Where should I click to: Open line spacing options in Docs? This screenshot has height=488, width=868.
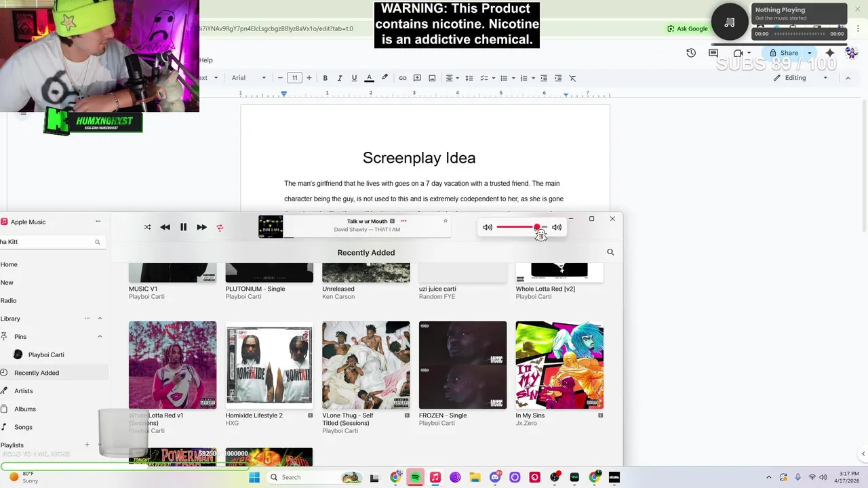(x=469, y=78)
